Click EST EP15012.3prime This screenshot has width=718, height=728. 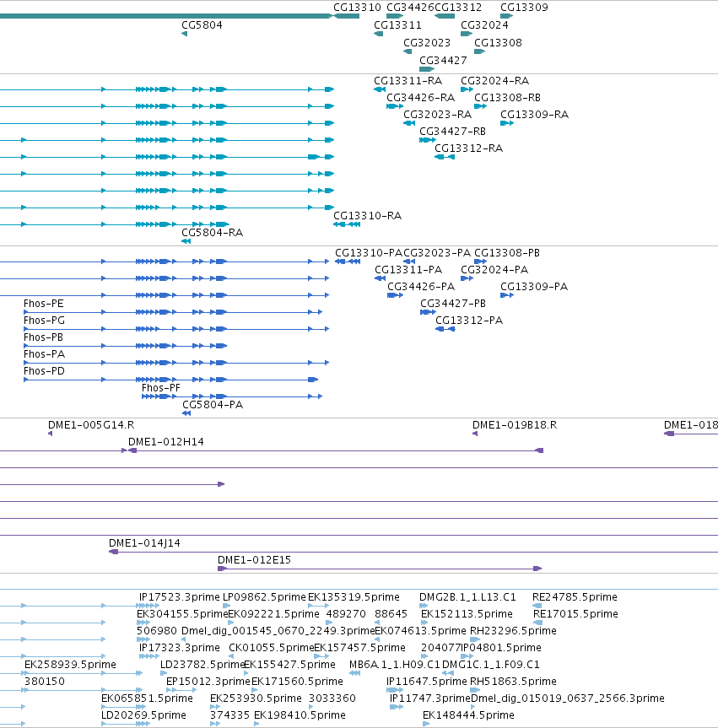point(208,682)
